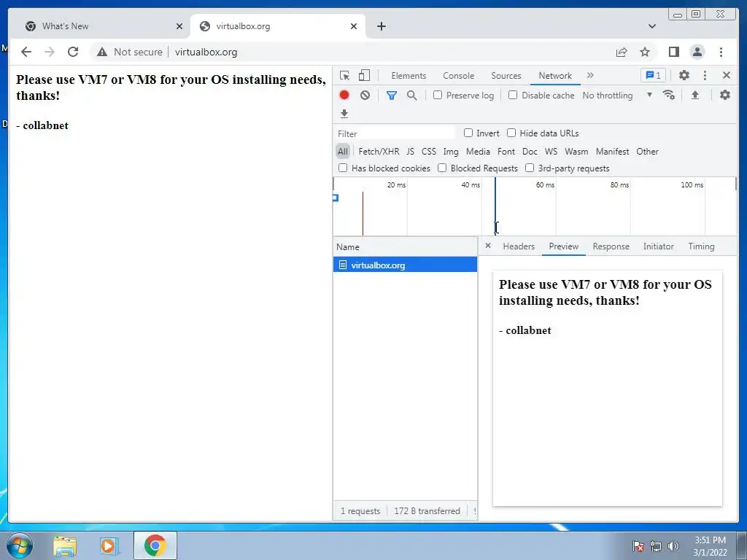Viewport: 747px width, 560px height.
Task: Filter requests by CSS type
Action: (x=429, y=152)
